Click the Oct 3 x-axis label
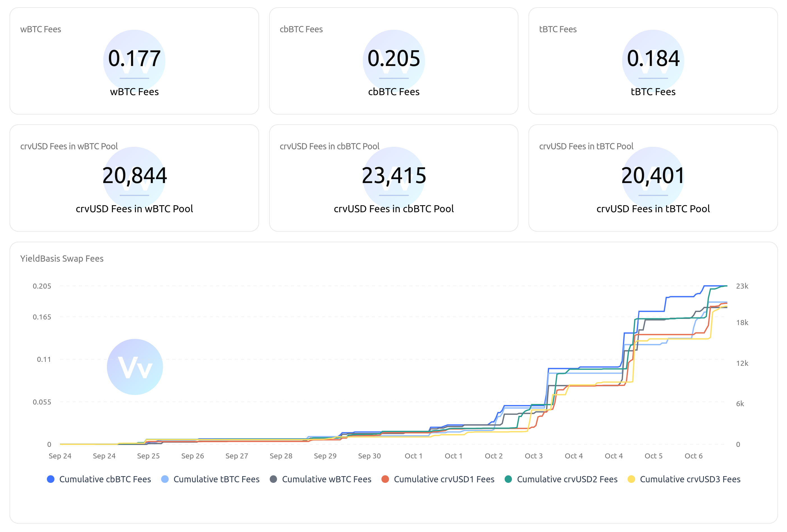Screen dimensions: 787x532 click(533, 456)
